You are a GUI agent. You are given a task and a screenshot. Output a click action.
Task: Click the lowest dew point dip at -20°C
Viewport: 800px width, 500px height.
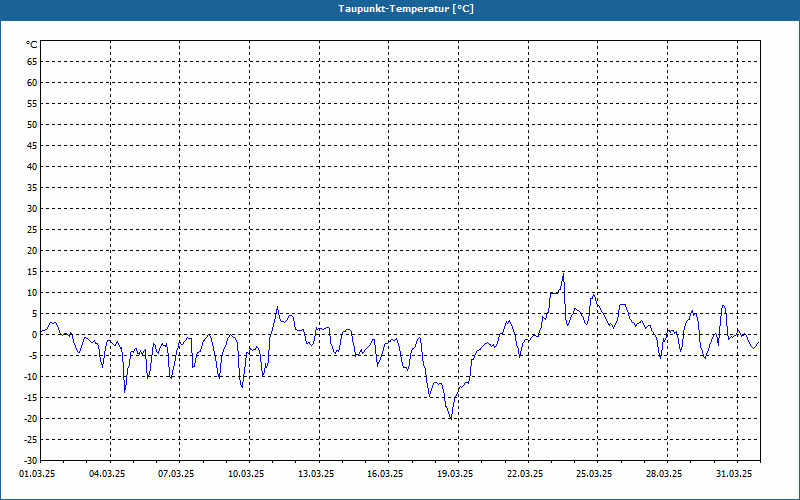coord(451,419)
